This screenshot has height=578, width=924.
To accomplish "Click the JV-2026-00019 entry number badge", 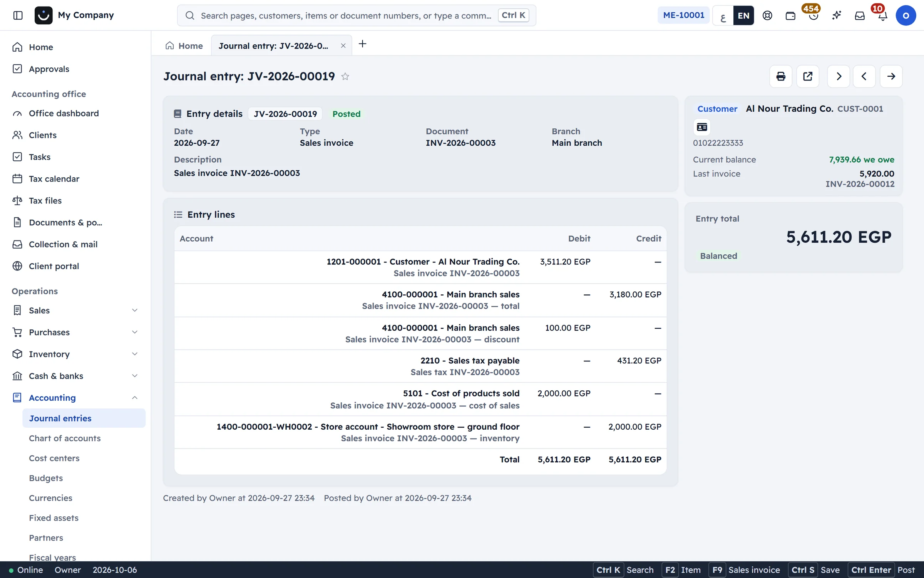I will pyautogui.click(x=285, y=114).
